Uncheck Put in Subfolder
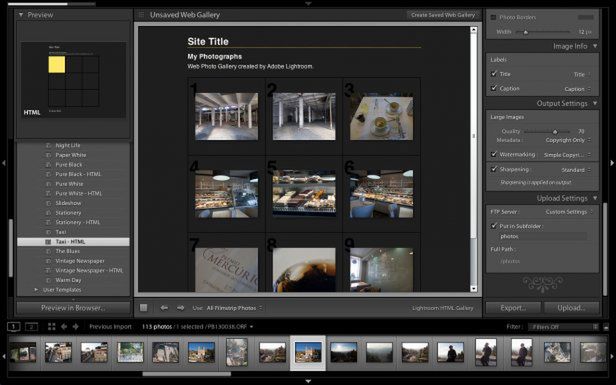Image resolution: width=616 pixels, height=385 pixels. [494, 226]
